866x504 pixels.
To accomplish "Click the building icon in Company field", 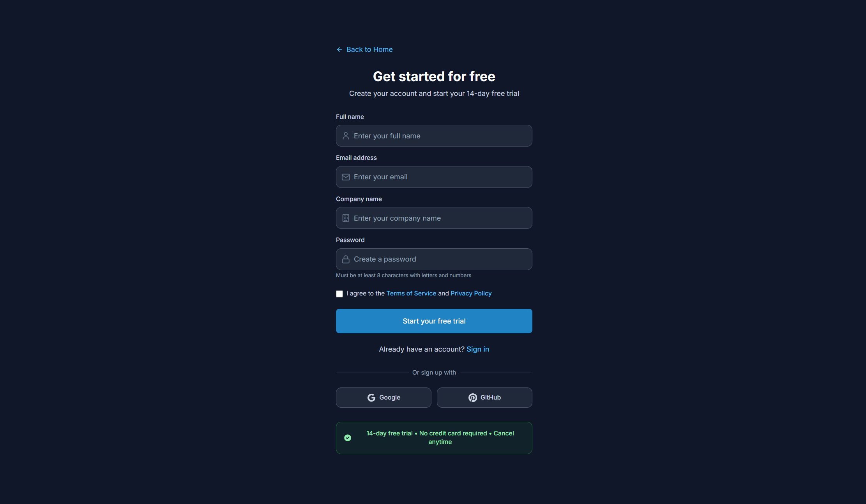I will tap(346, 218).
